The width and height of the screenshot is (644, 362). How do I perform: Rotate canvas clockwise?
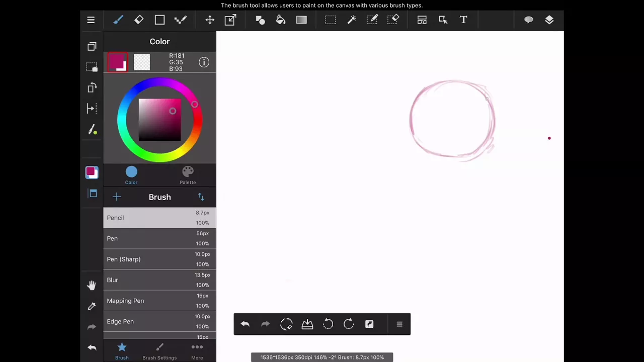click(x=349, y=324)
